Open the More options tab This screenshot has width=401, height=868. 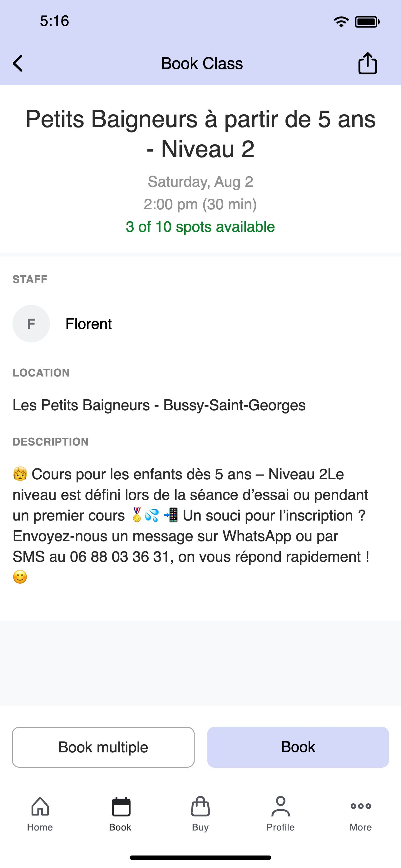361,814
